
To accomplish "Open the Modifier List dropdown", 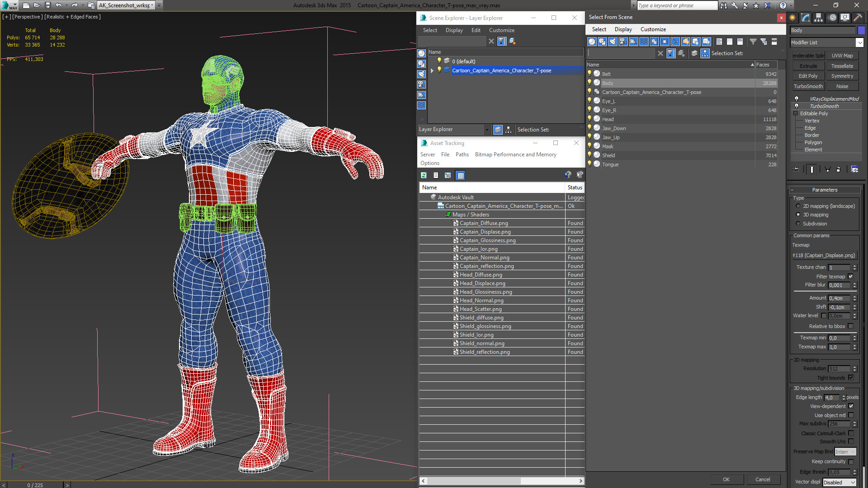I will point(859,42).
